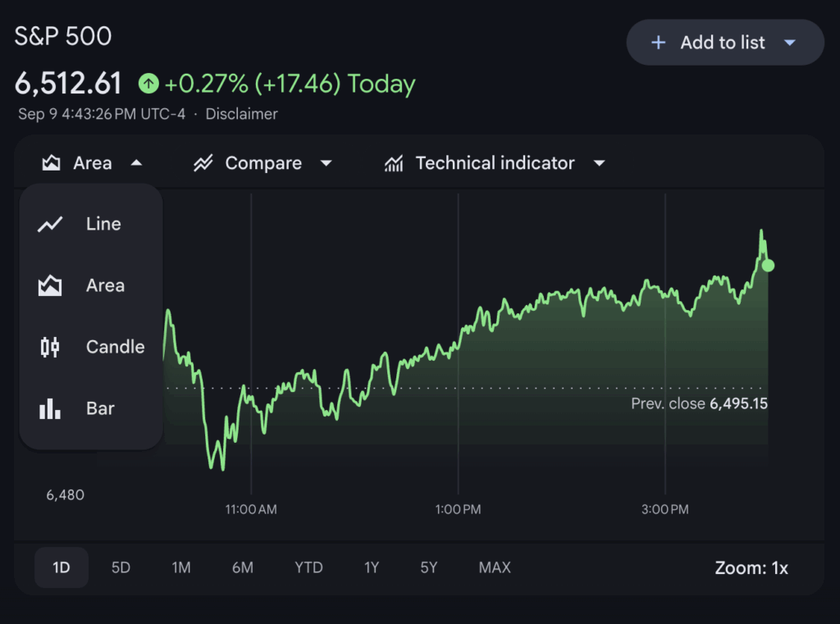Show the MAX time range
Image resolution: width=840 pixels, height=624 pixels.
[x=495, y=567]
